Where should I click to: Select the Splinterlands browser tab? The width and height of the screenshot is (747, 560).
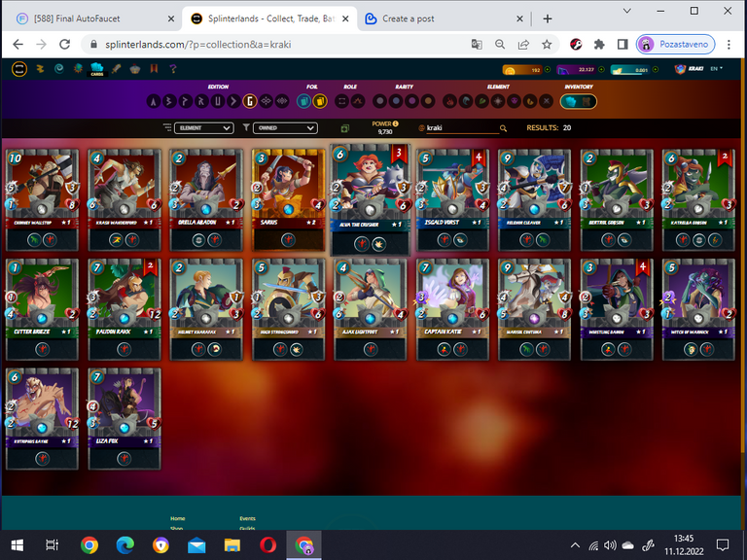(269, 18)
